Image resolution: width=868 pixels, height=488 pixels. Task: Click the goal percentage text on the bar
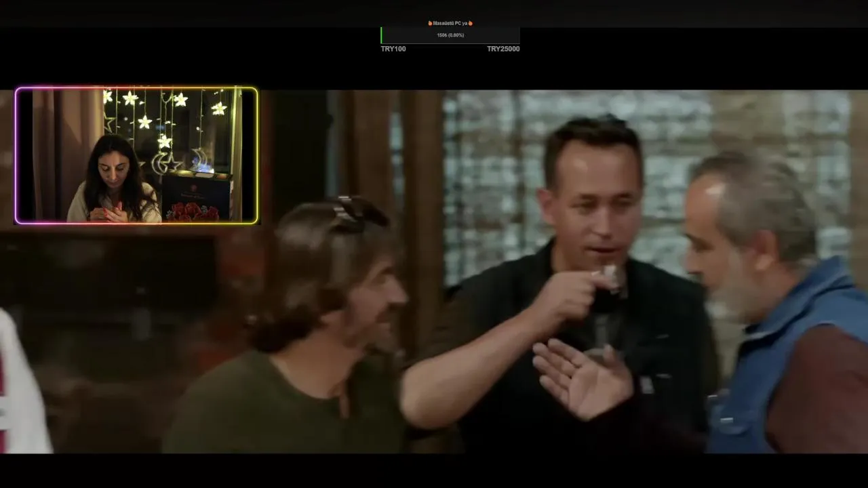click(x=450, y=35)
